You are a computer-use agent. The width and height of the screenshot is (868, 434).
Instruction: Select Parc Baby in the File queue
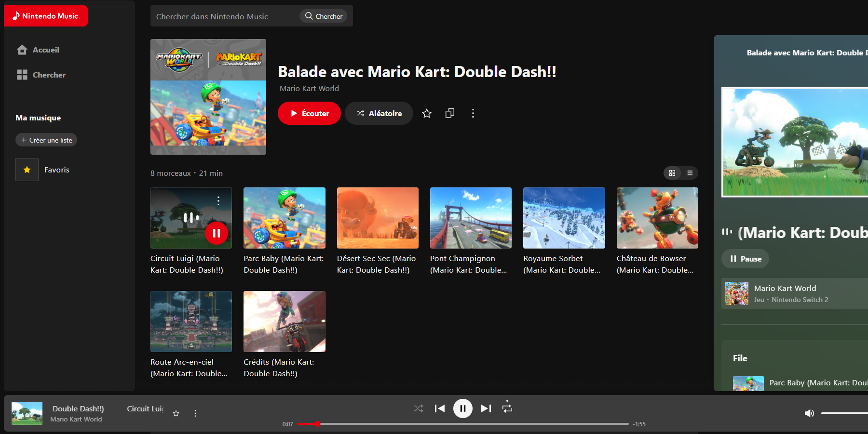[800, 383]
